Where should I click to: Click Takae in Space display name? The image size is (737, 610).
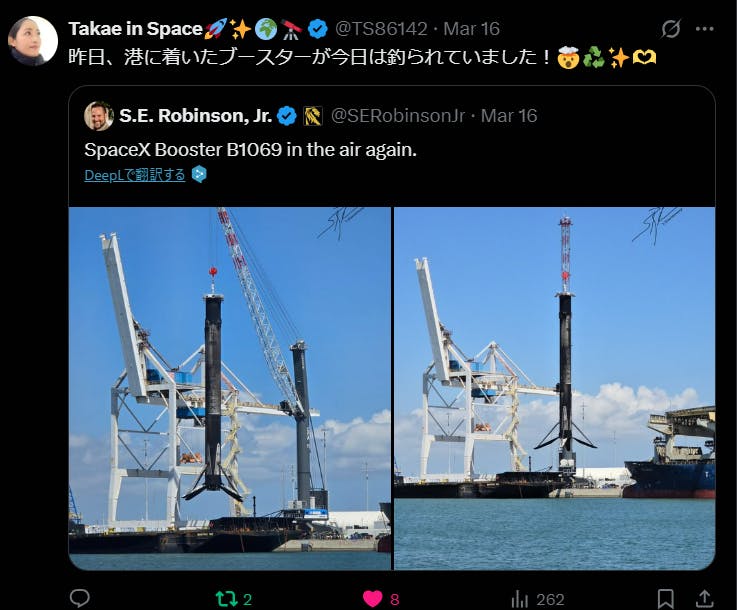(x=135, y=29)
